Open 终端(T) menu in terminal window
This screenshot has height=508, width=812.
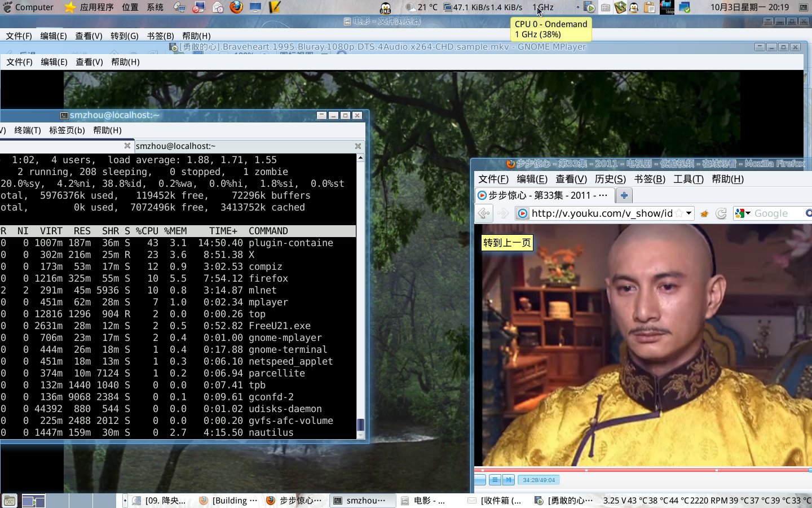(27, 130)
